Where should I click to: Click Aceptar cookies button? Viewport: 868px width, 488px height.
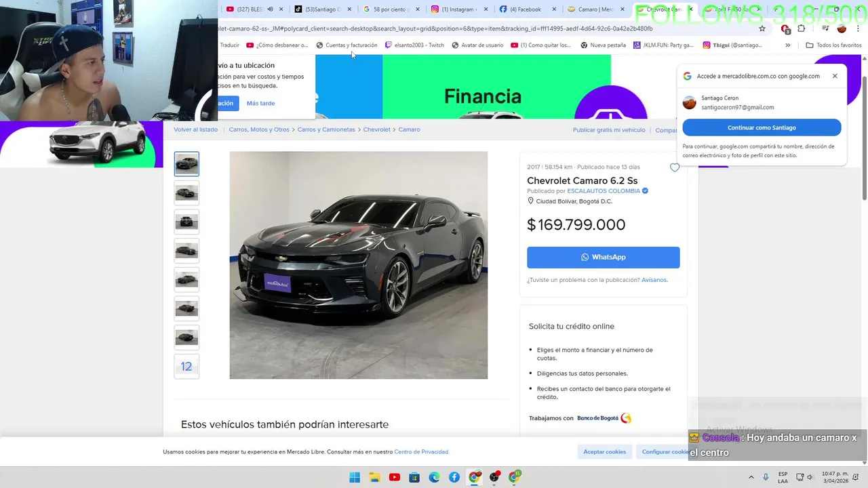[x=605, y=451]
